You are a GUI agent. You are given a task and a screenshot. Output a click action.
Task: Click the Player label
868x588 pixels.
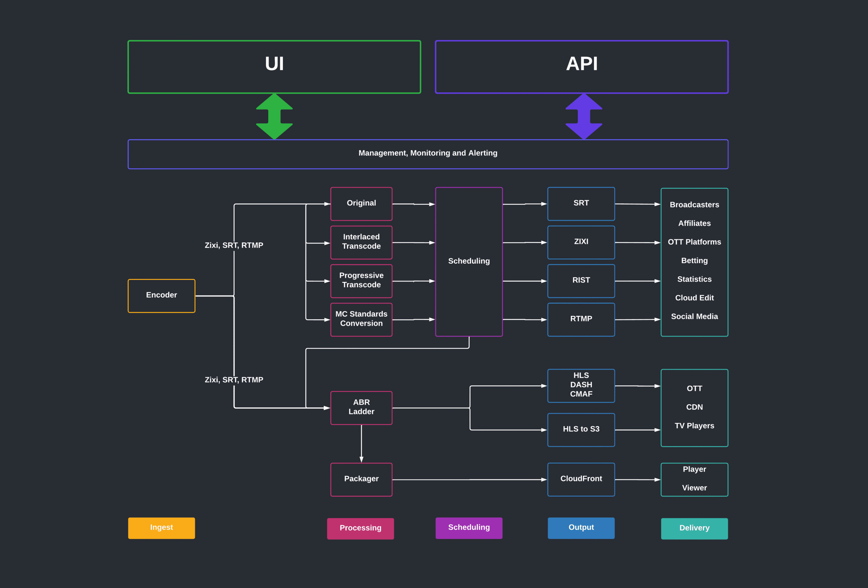point(694,469)
